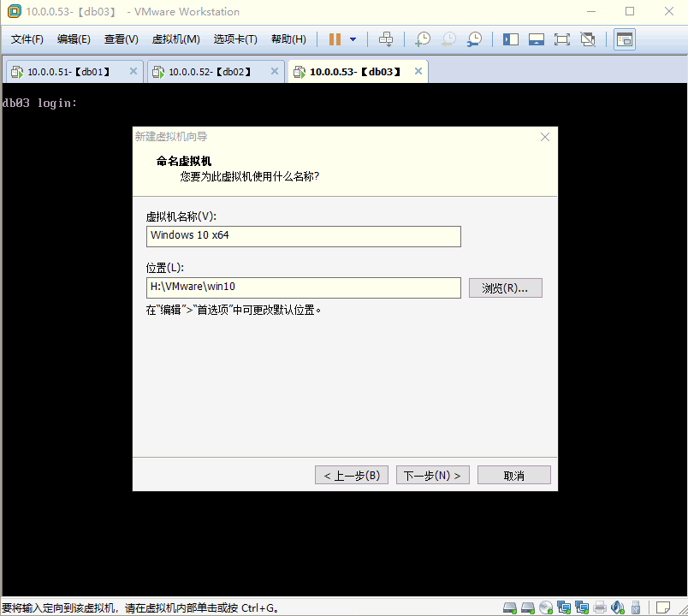Open the 虚拟机(M) menu
This screenshot has width=688, height=616.
pyautogui.click(x=176, y=39)
